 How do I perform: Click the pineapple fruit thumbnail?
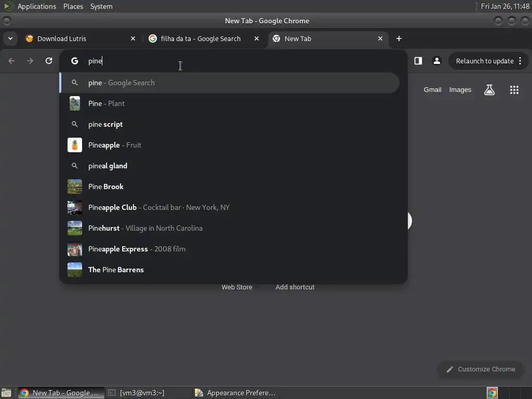pos(75,145)
